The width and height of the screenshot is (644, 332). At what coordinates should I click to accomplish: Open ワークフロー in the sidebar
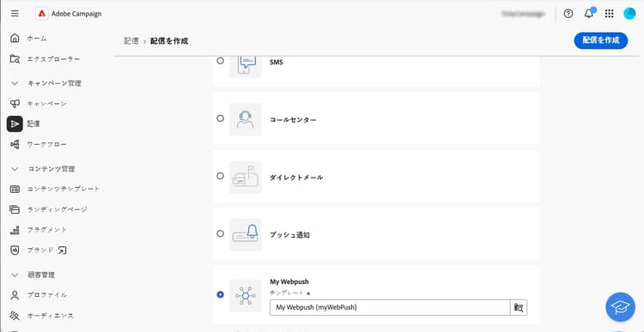[47, 144]
